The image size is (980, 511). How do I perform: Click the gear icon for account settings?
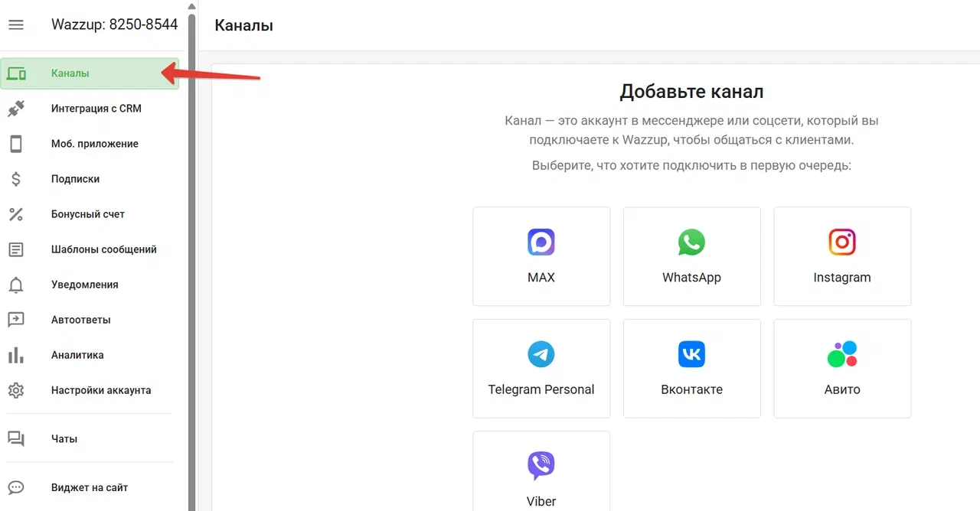(16, 390)
